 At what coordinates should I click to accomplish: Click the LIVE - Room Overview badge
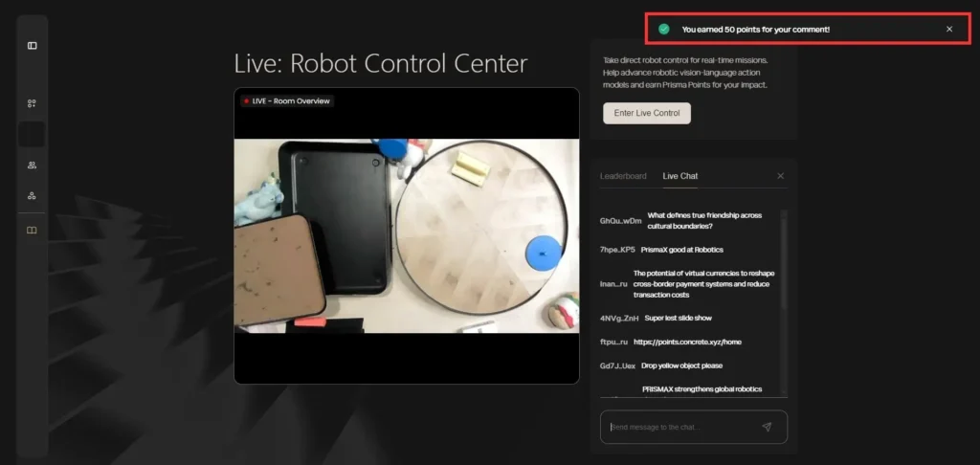(x=287, y=101)
